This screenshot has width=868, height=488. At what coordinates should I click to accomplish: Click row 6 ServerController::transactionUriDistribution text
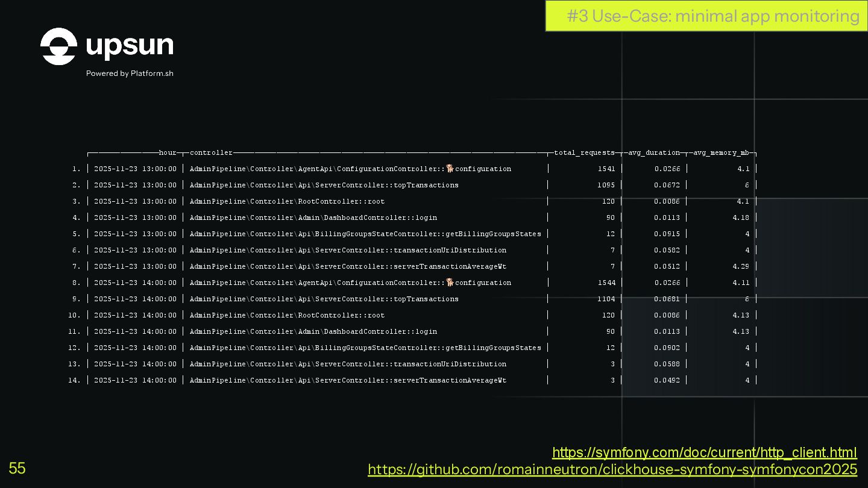coord(348,250)
